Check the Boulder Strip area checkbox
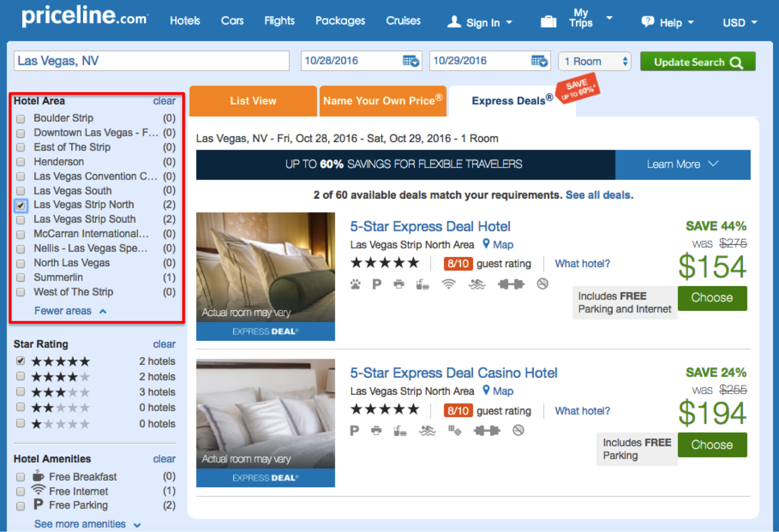 21,119
